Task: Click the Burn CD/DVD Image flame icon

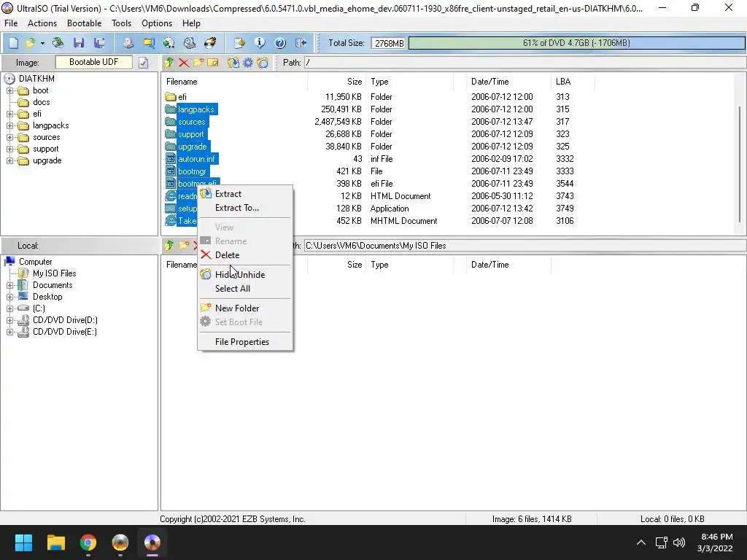Action: pyautogui.click(x=210, y=43)
